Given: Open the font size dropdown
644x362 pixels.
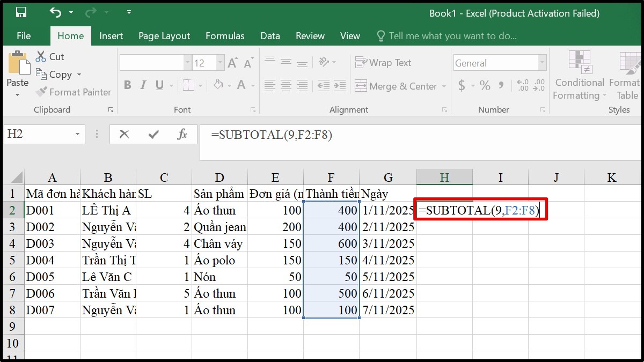Looking at the screenshot, I should tap(220, 63).
